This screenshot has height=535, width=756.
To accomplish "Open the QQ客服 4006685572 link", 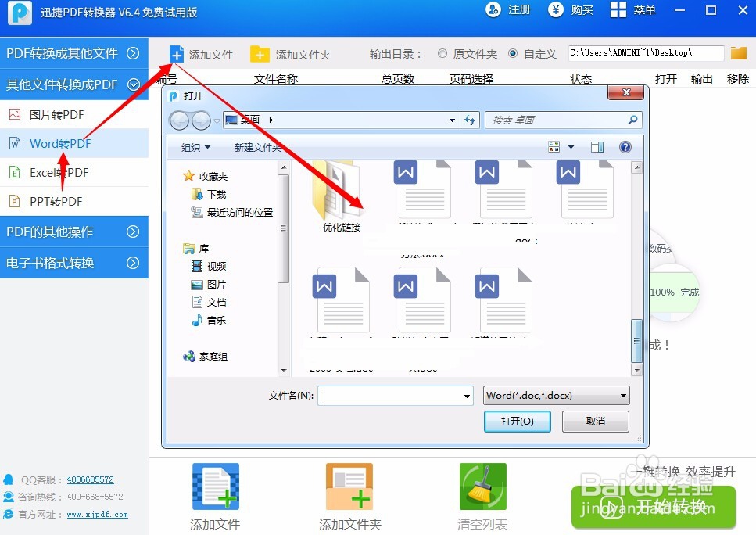I will (x=90, y=479).
